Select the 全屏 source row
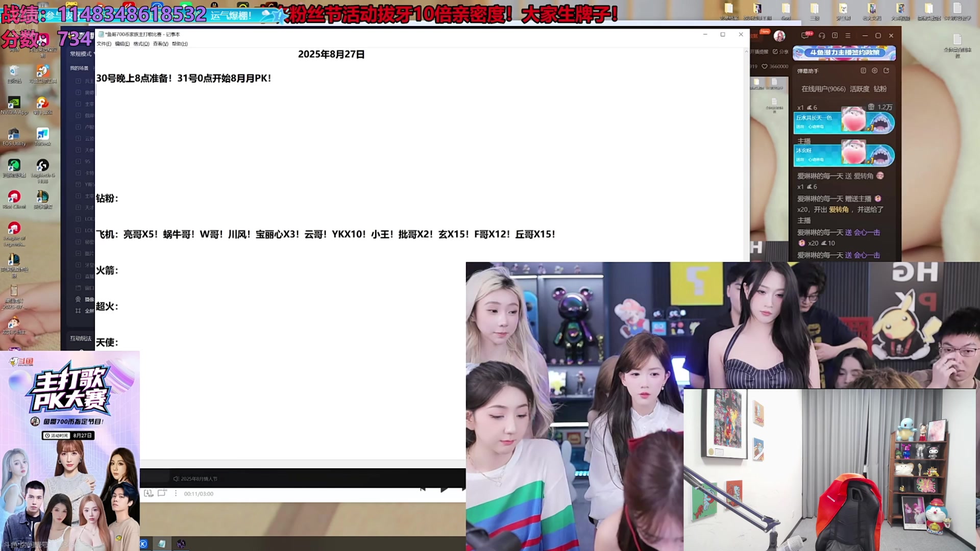 point(84,311)
